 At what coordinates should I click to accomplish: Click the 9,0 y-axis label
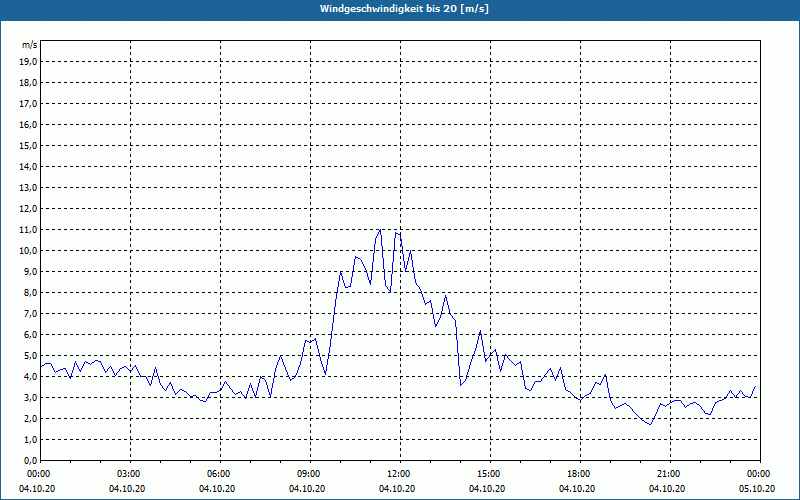(x=30, y=271)
